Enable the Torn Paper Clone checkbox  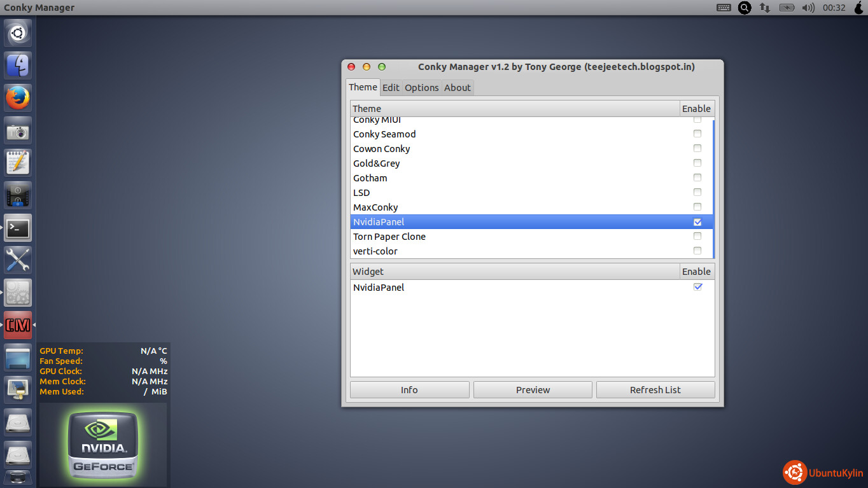coord(697,237)
